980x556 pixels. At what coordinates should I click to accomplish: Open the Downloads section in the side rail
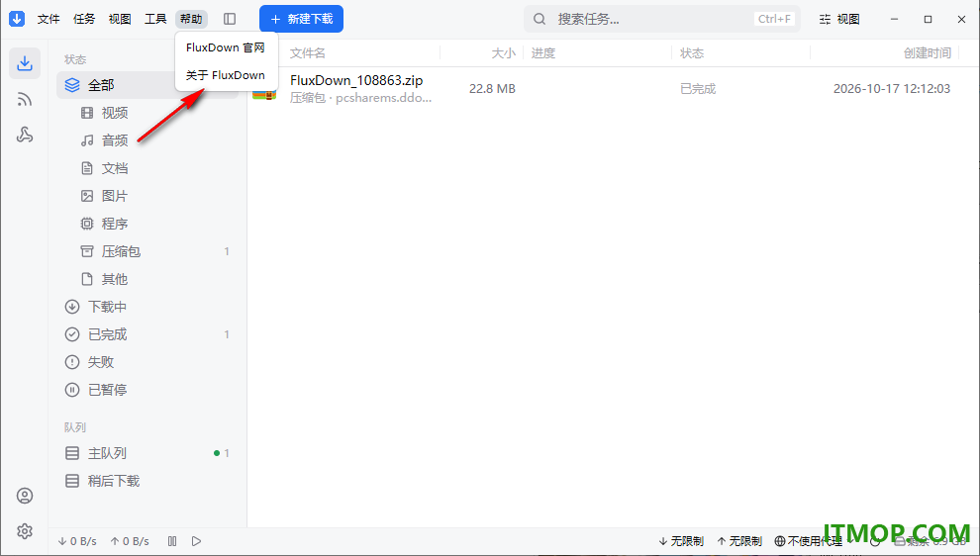pos(25,63)
